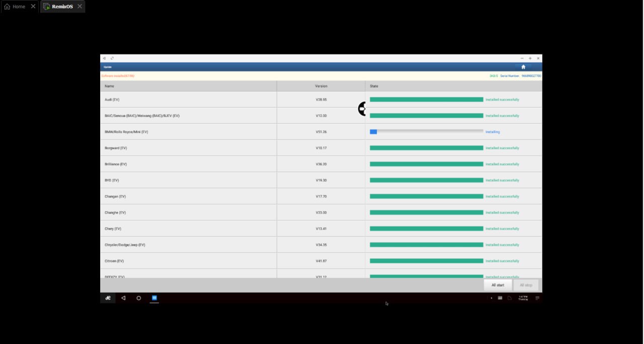Select the BMW/Rolls Royce/Mini (EV) row
Viewport: 644px width, 344px height.
pos(126,132)
